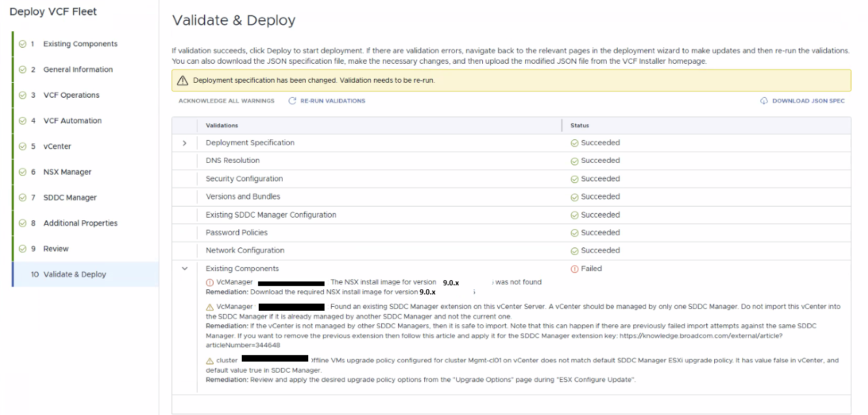
Task: Click the warning triangle icon in yellow banner
Action: tap(183, 81)
